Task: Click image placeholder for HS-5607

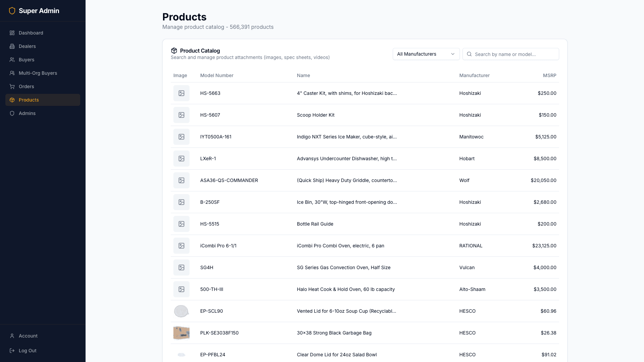Action: [181, 115]
